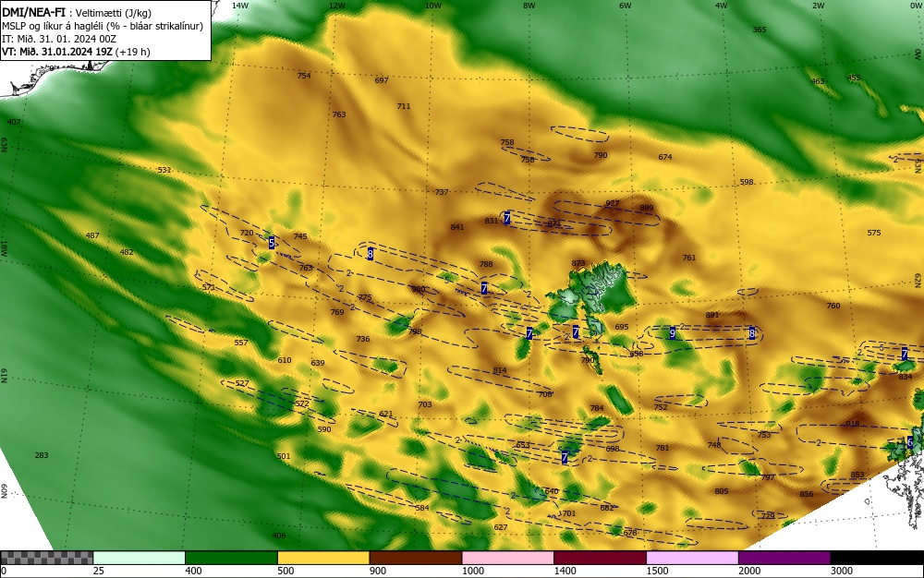Select the 703 value on the map
The height and width of the screenshot is (578, 924).
tap(424, 405)
